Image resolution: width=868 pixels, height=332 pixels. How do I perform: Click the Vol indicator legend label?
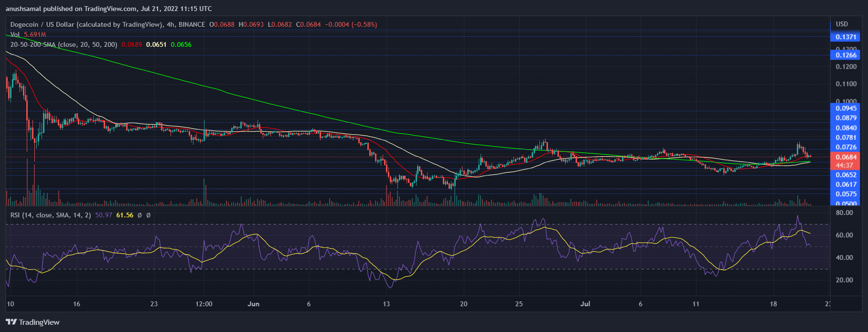pyautogui.click(x=15, y=34)
